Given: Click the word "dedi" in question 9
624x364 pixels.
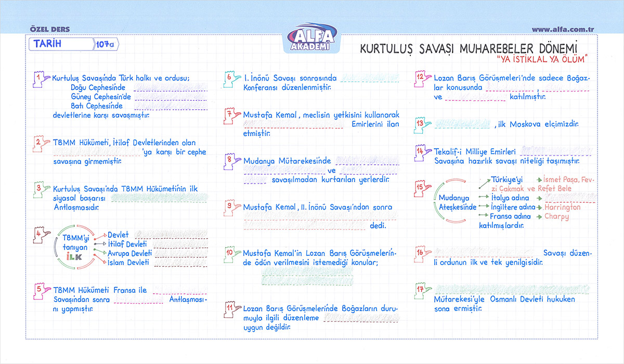Looking at the screenshot, I should [376, 226].
